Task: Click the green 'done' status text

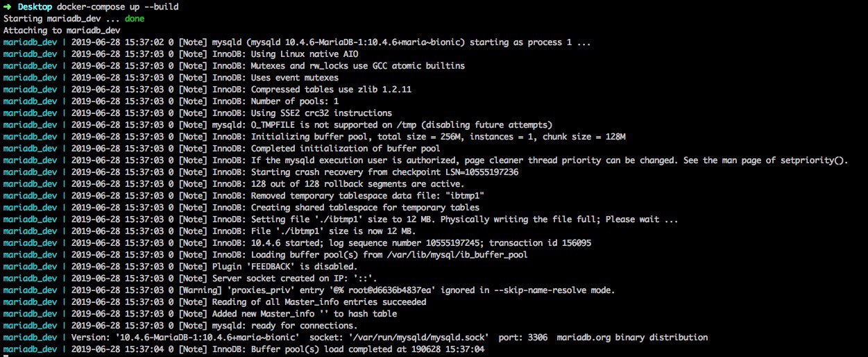Action: pos(134,19)
